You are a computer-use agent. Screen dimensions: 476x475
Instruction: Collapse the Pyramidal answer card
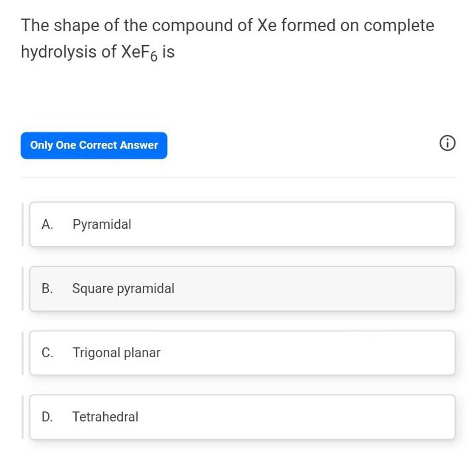click(242, 224)
